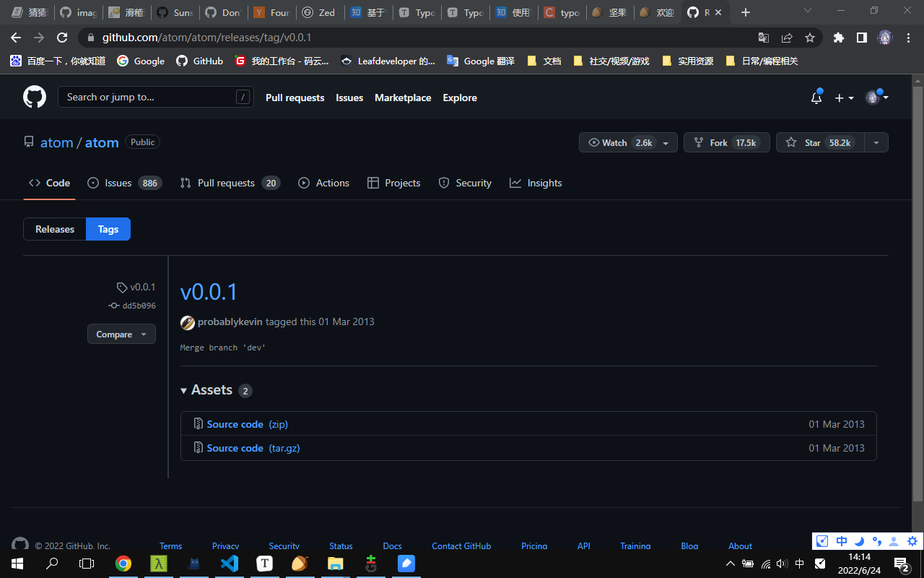
Task: Open the GitHub home logo
Action: (35, 97)
